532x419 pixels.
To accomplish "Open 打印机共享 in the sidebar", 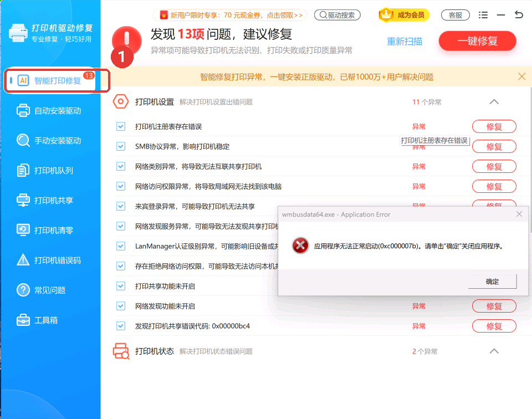I will pos(45,200).
